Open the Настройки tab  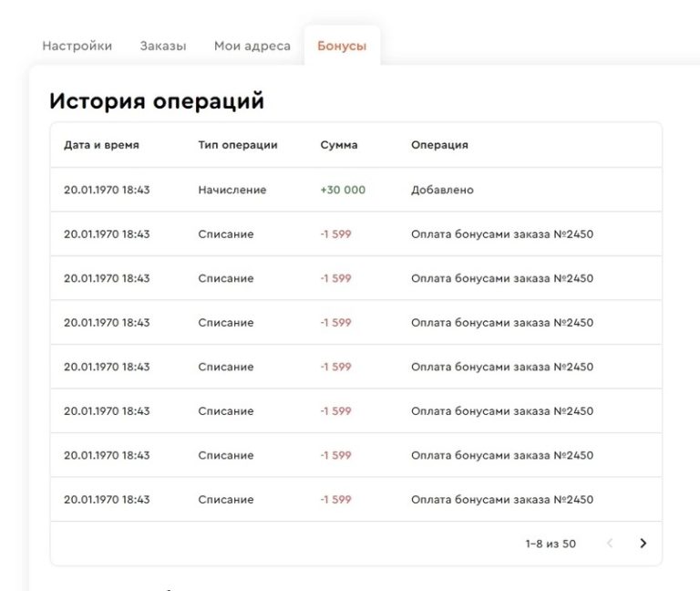pos(77,46)
